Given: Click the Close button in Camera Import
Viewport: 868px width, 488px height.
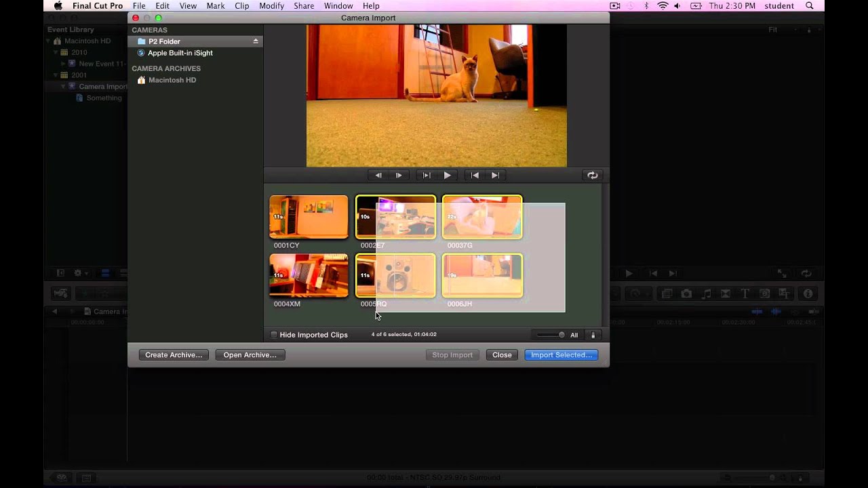Looking at the screenshot, I should click(x=502, y=354).
